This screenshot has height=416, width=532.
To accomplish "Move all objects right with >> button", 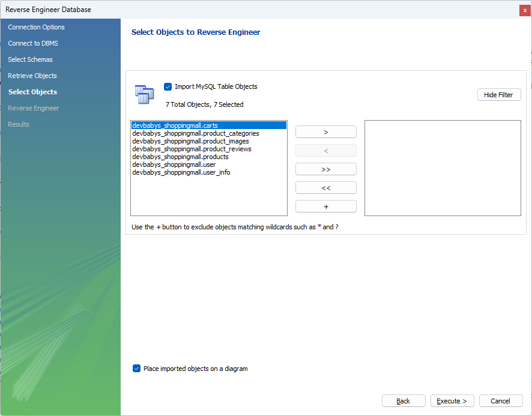I will (325, 169).
